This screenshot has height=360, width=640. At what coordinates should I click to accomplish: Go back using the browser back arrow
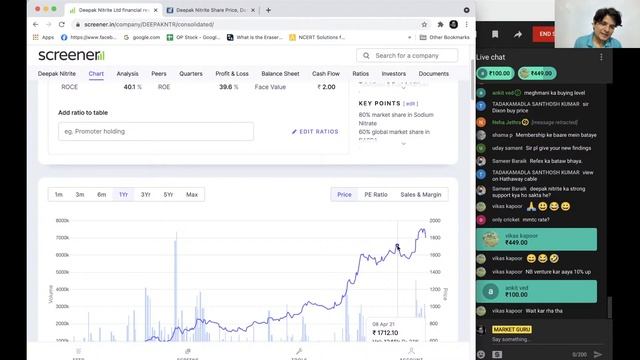coord(36,24)
